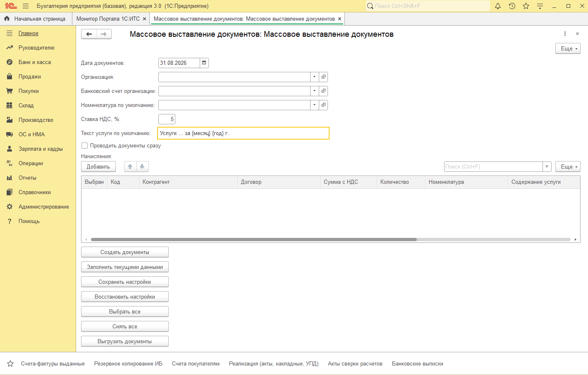Open the Организация field's linked form icon

[x=323, y=77]
